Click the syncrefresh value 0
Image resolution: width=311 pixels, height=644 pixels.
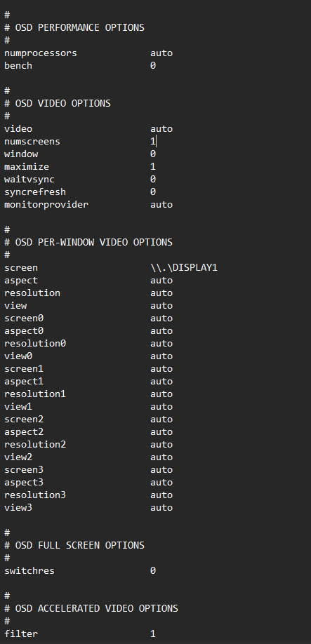point(153,192)
